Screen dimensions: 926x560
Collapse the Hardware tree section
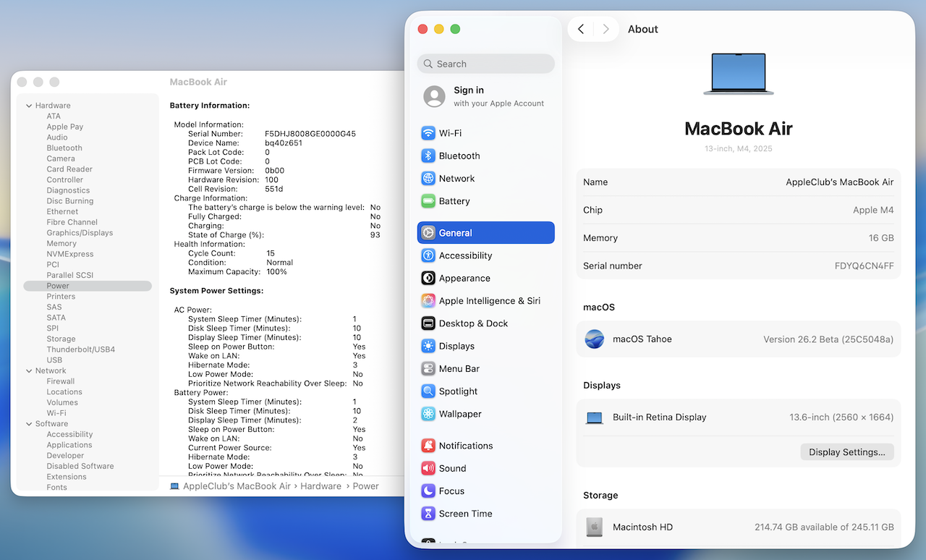(29, 106)
